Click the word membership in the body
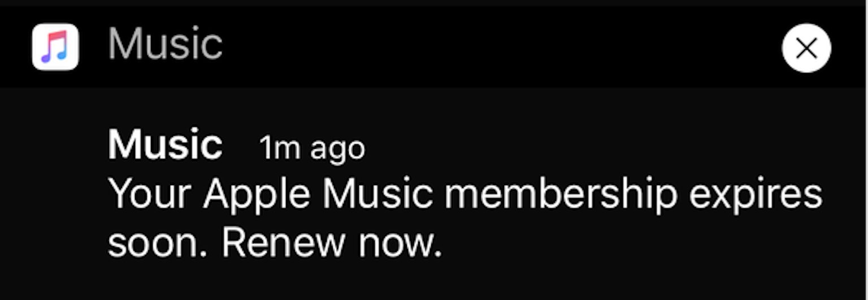The height and width of the screenshot is (300, 868). pyautogui.click(x=561, y=195)
